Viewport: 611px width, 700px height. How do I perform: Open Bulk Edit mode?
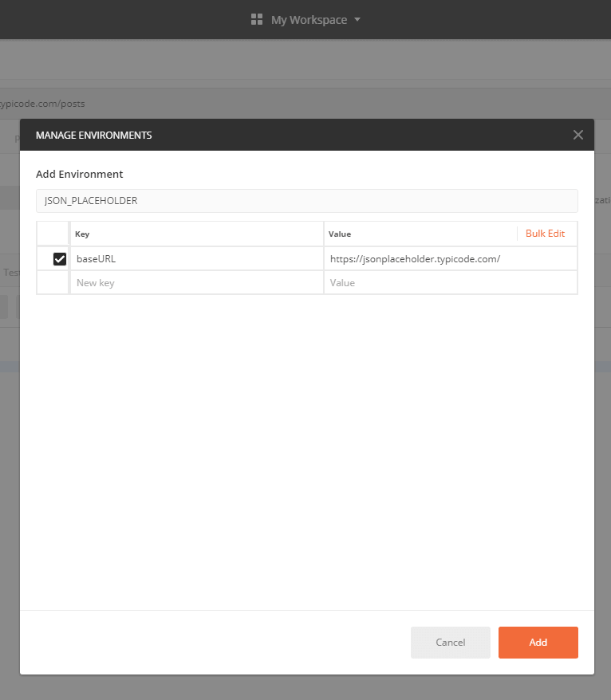coord(545,234)
